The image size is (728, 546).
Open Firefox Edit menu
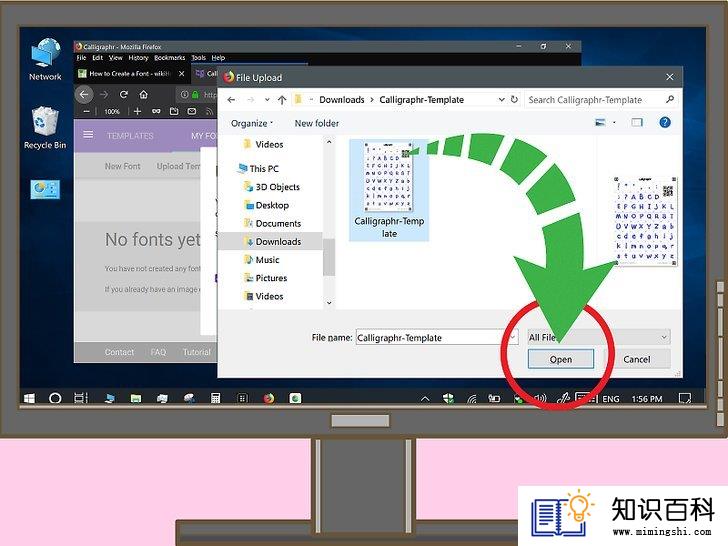98,58
